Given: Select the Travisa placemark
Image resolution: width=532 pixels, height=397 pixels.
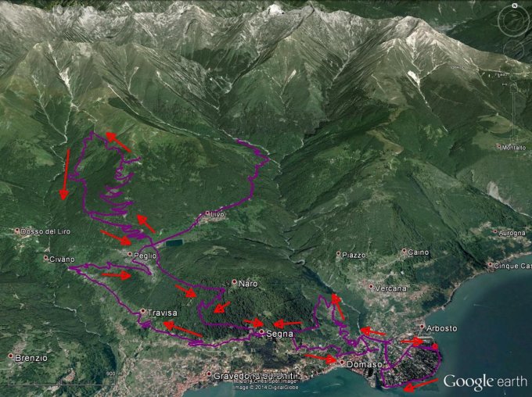Looking at the screenshot, I should click(142, 313).
